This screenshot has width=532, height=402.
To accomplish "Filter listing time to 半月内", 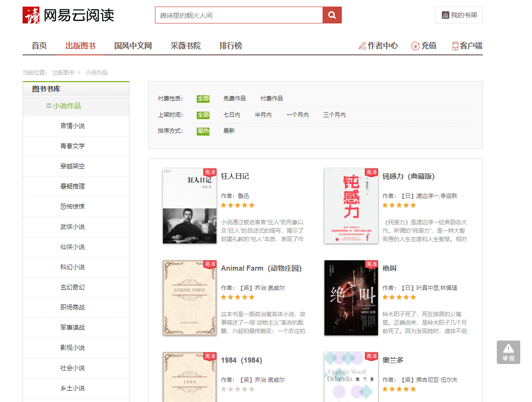I will 263,115.
